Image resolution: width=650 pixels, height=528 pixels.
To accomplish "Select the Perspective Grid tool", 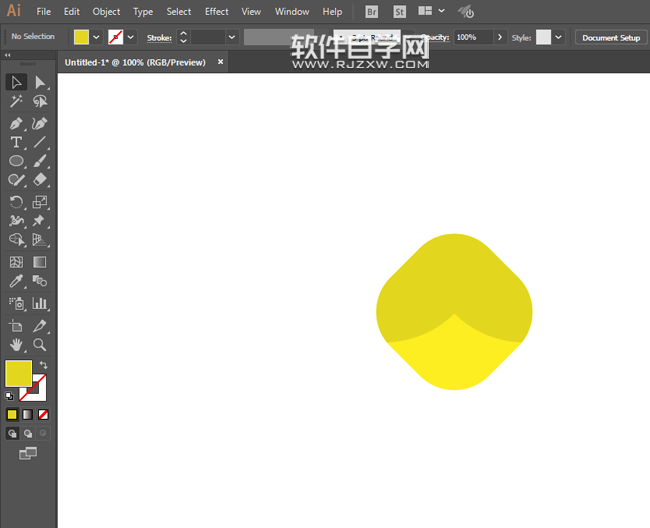I will coord(40,240).
